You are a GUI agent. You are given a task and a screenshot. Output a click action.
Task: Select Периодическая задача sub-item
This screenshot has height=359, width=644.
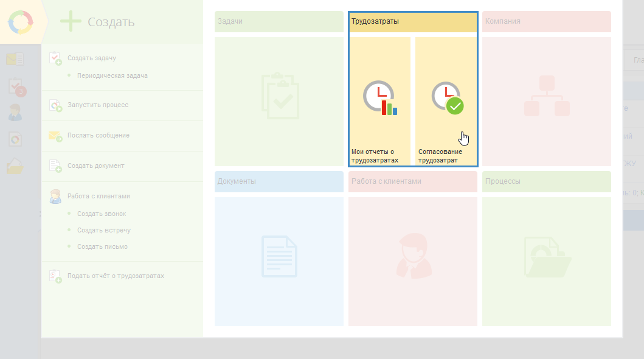(x=112, y=75)
